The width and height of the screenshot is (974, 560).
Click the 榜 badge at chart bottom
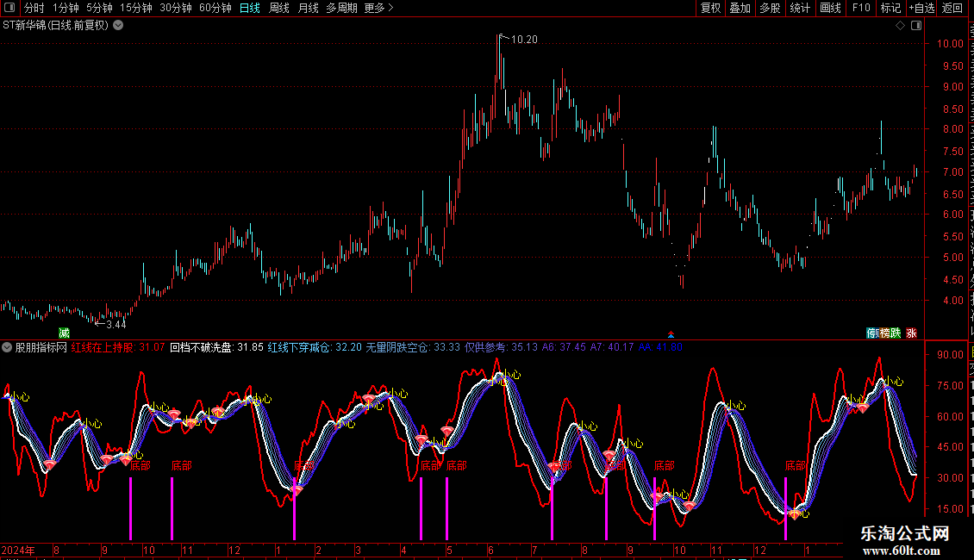[886, 333]
